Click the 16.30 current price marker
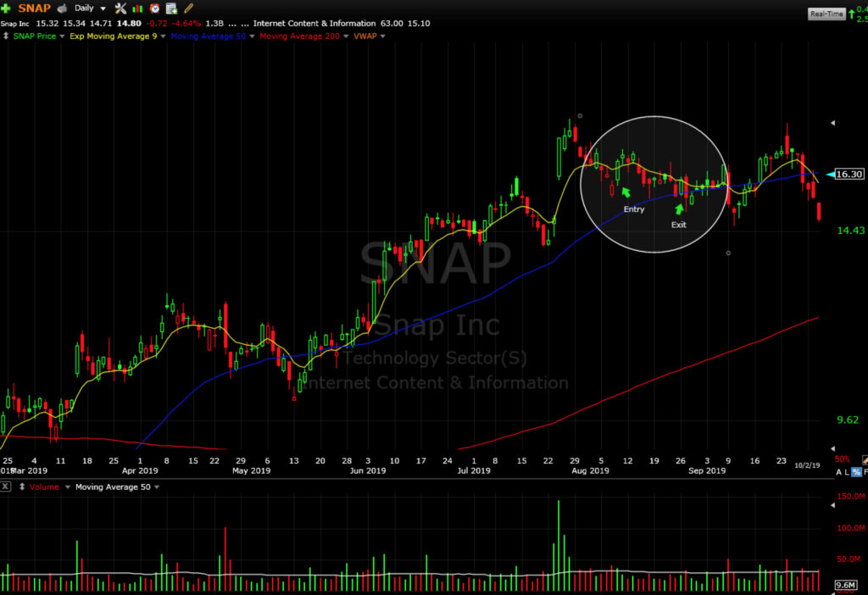Viewport: 868px width, 595px height. coord(849,175)
